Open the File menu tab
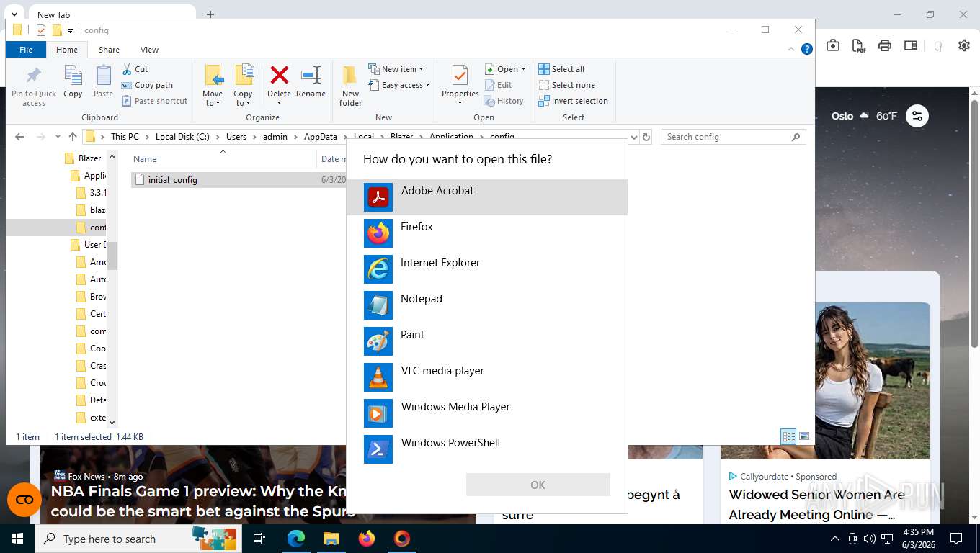Screen dimensions: 980x553 pyautogui.click(x=26, y=50)
